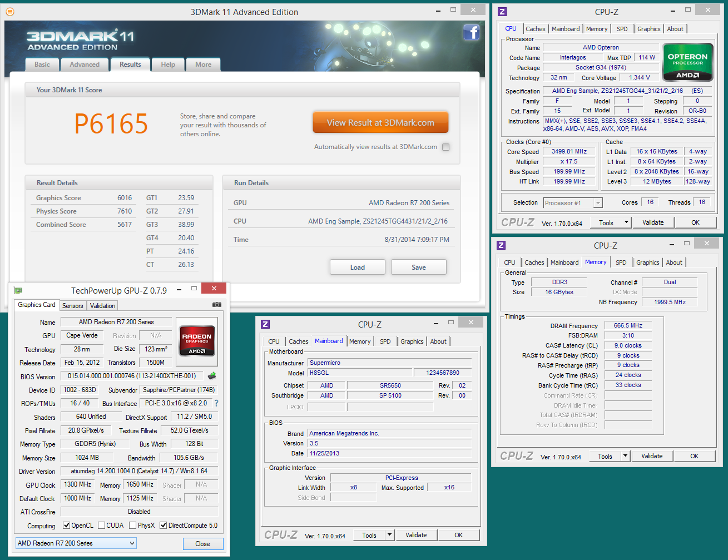Click the Opteron processor logo in CPU-Z

pyautogui.click(x=688, y=62)
